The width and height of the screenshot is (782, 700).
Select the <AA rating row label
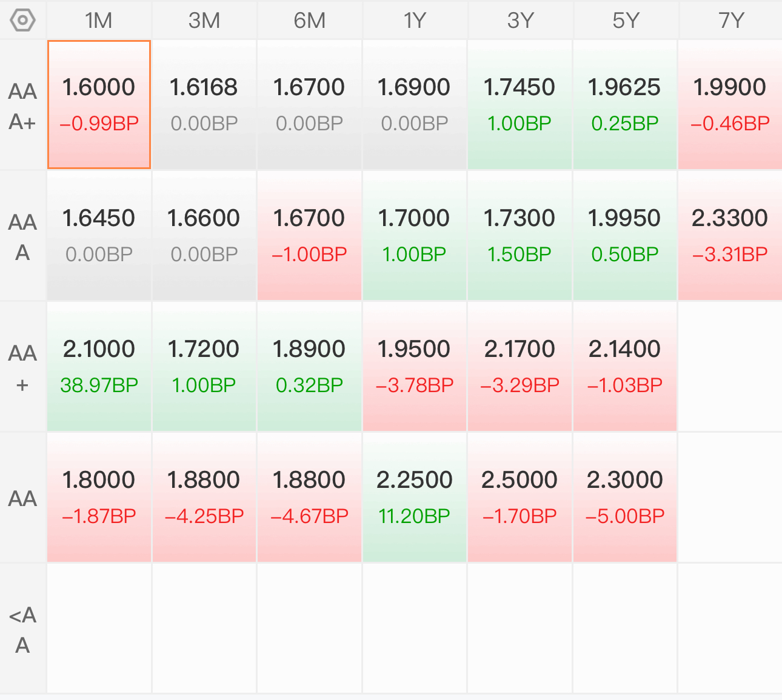[23, 629]
